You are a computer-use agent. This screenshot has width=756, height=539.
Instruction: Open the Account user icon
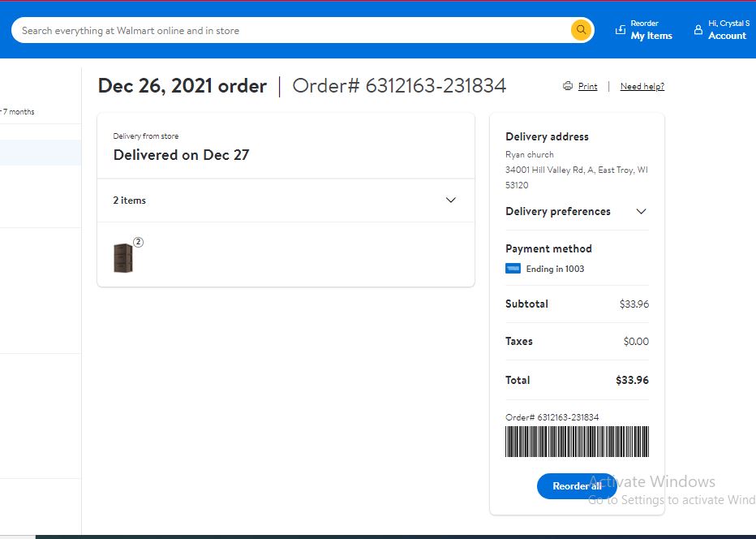[x=698, y=30]
